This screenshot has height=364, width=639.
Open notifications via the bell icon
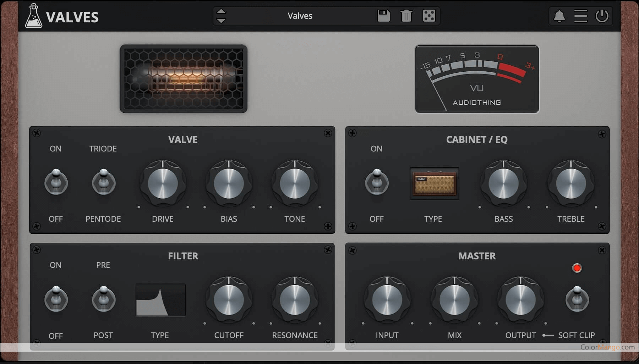point(559,16)
